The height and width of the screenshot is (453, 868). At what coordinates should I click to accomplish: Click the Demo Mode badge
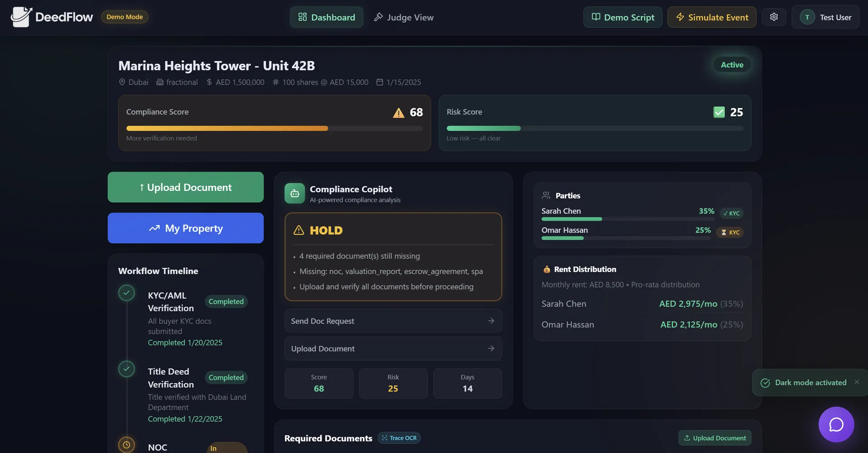(125, 17)
